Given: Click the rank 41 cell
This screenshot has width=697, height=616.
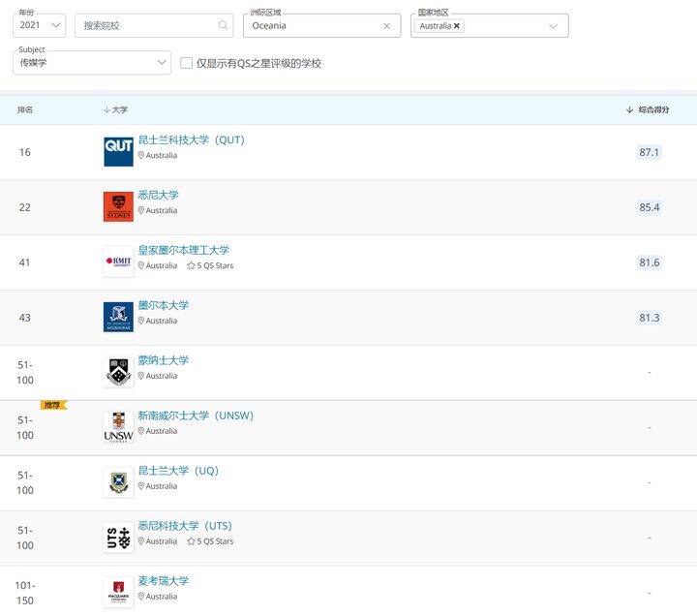Looking at the screenshot, I should 24,262.
